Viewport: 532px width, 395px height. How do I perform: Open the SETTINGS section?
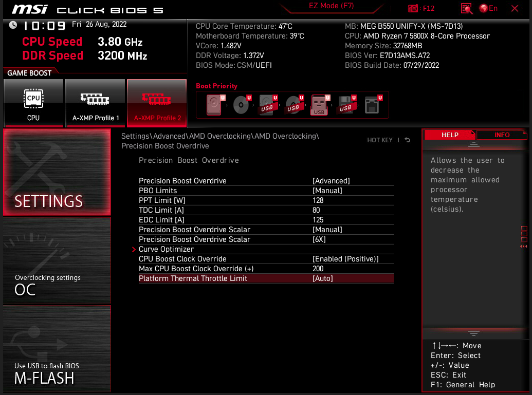tap(57, 172)
